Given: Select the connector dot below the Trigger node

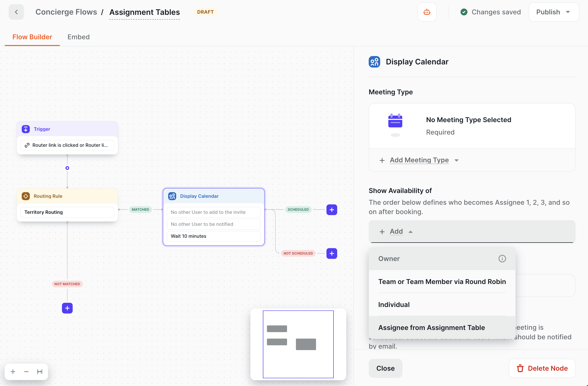Looking at the screenshot, I should [x=67, y=168].
